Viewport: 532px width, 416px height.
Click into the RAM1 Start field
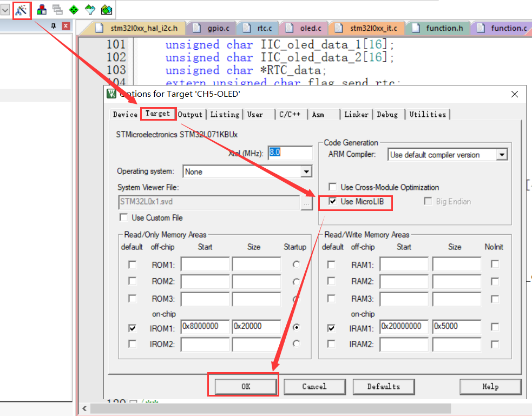click(404, 264)
